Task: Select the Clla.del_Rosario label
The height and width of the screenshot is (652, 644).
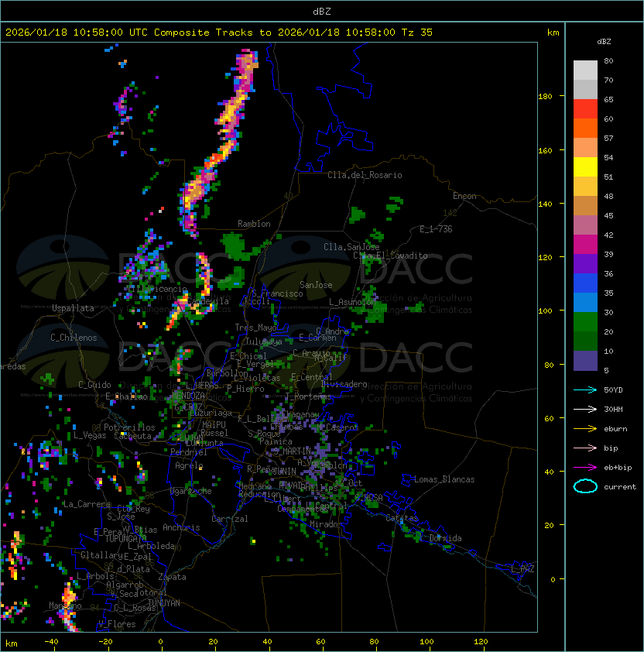Action: 365,175
